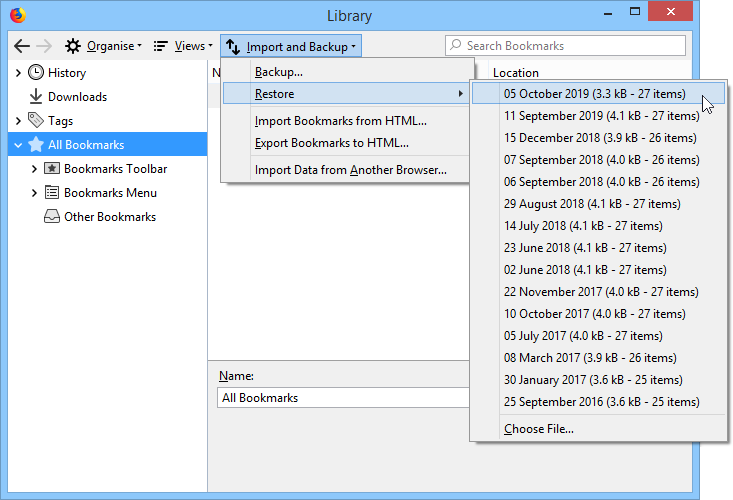The height and width of the screenshot is (500, 733).
Task: Close the Library window
Action: (x=670, y=11)
